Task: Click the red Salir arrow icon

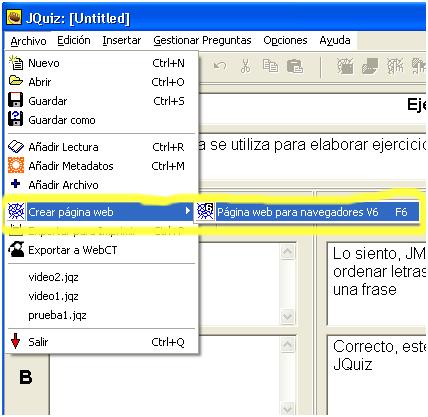Action: 15,341
